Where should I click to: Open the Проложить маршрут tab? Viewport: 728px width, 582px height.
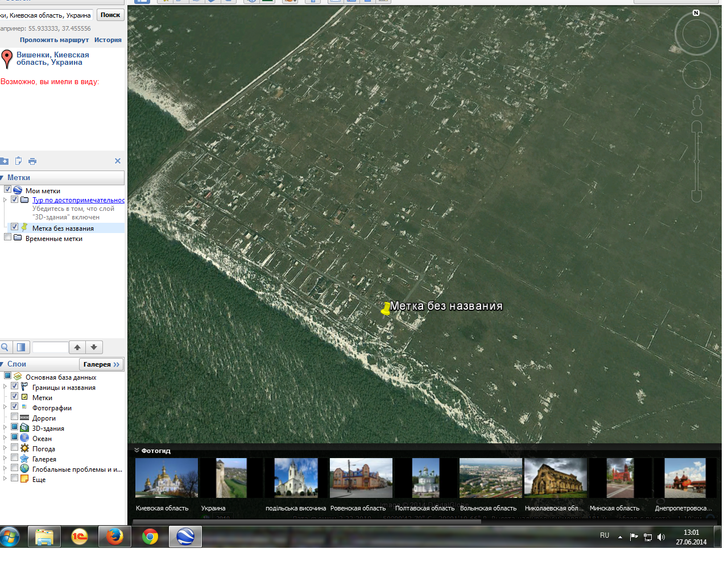[54, 40]
